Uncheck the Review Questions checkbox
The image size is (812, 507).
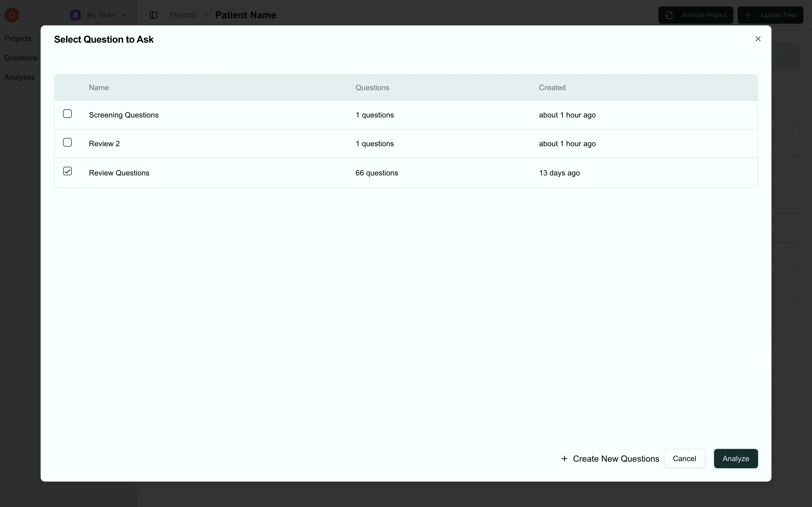(x=67, y=171)
